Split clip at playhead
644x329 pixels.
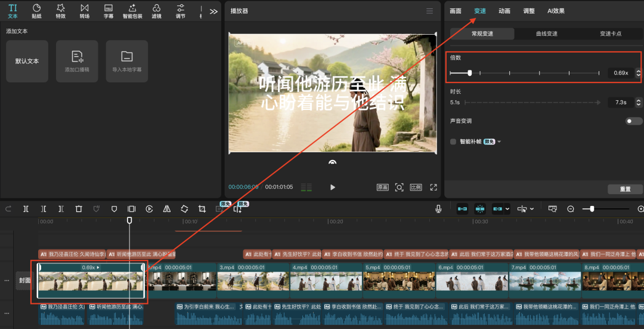click(26, 209)
